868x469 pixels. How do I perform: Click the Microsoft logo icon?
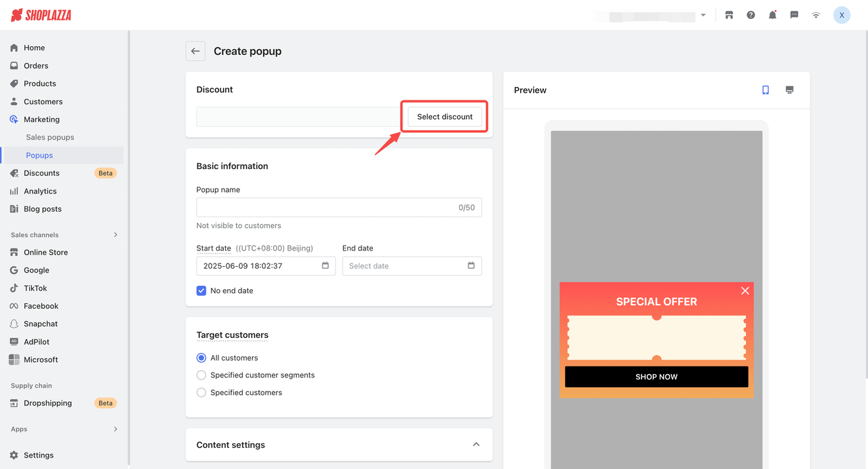coord(14,360)
